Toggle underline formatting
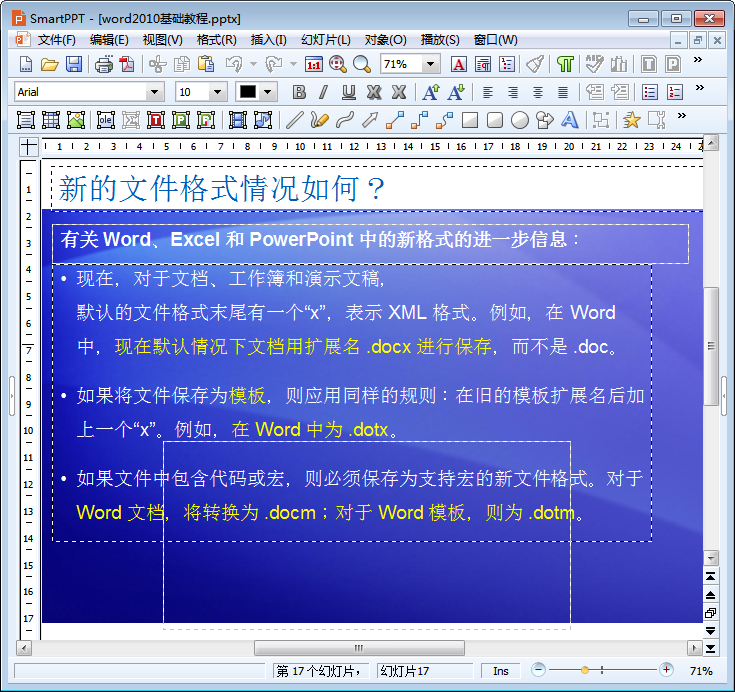 pyautogui.click(x=348, y=92)
